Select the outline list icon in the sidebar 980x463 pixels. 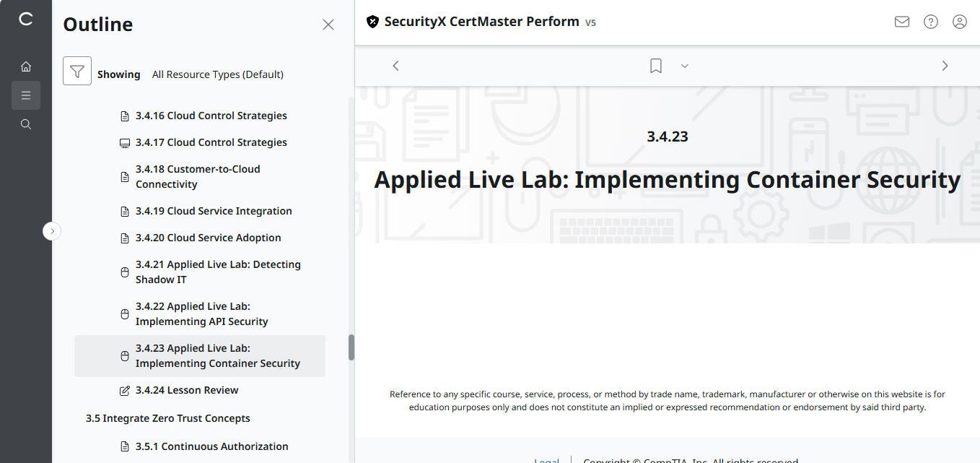coord(26,95)
